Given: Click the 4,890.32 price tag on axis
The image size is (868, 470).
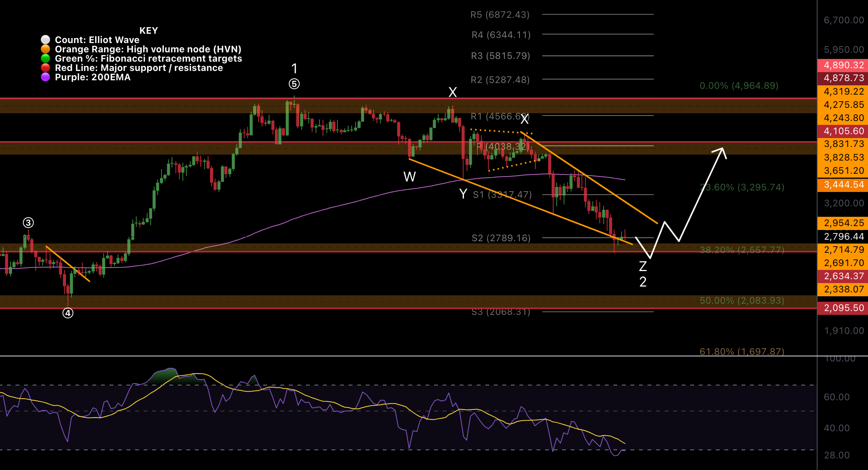Looking at the screenshot, I should point(843,65).
